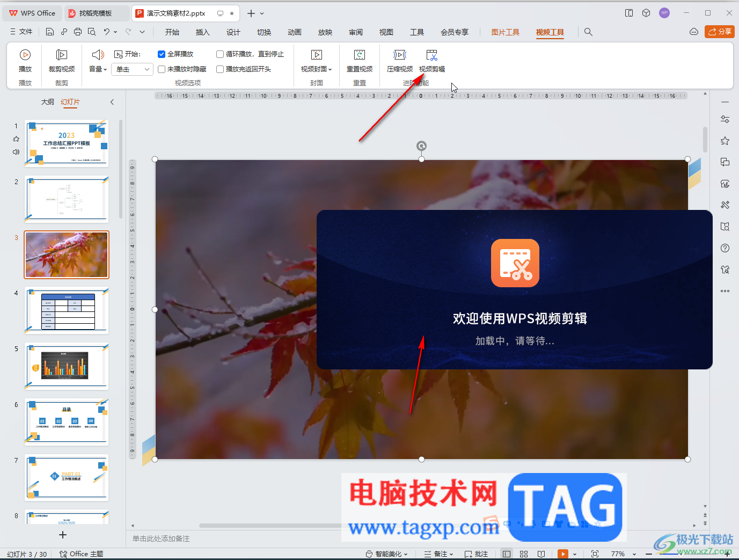Click the book search icon in right sidebar

725,227
